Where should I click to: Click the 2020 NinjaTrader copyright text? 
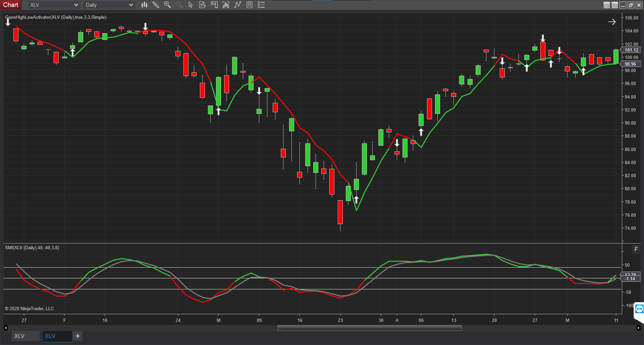coord(29,308)
